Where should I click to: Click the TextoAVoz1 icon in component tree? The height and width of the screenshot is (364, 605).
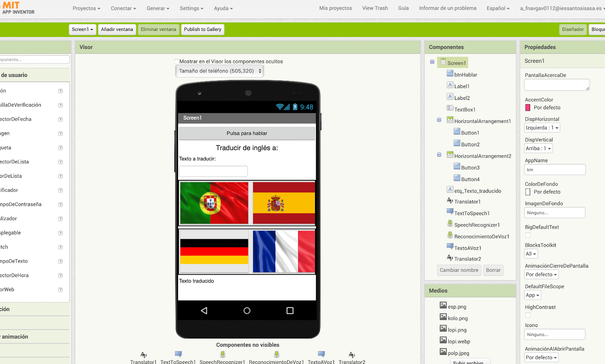pyautogui.click(x=450, y=247)
